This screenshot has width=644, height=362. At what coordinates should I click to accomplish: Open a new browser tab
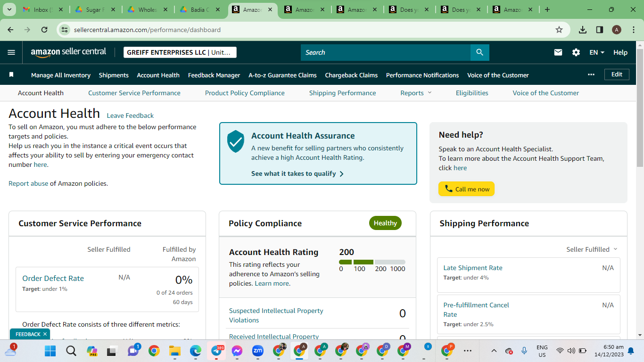pyautogui.click(x=547, y=9)
